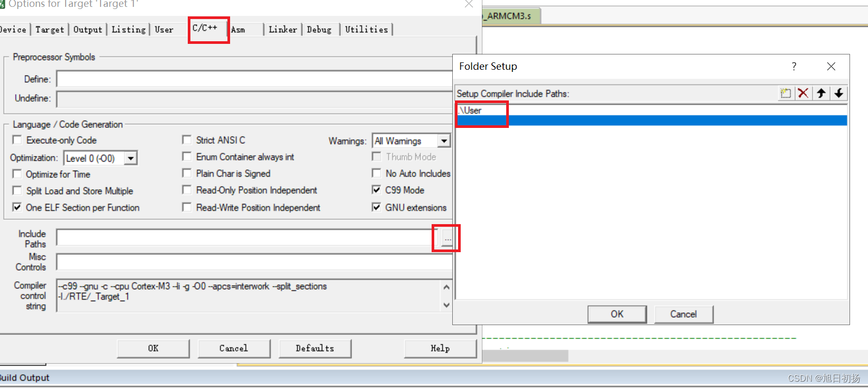This screenshot has width=868, height=388.
Task: Click the Build Output panel title
Action: click(x=24, y=377)
